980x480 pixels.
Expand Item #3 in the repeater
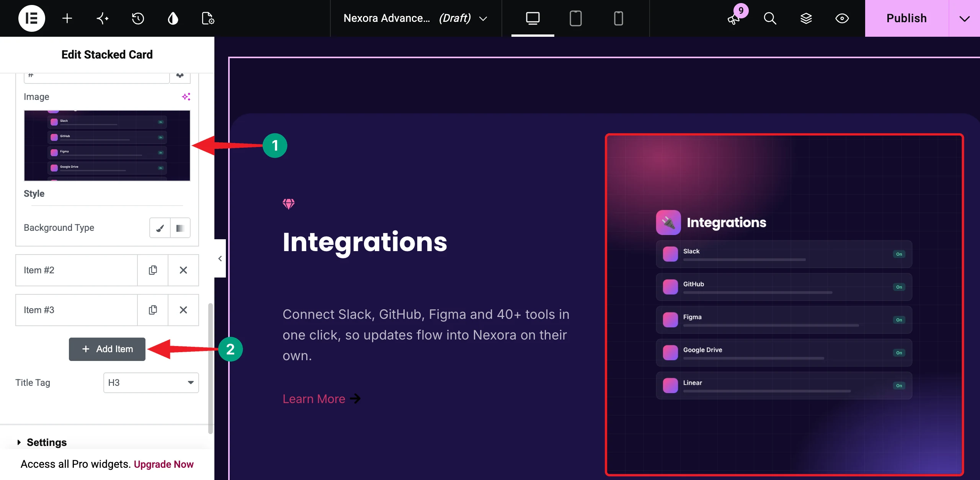tap(77, 310)
